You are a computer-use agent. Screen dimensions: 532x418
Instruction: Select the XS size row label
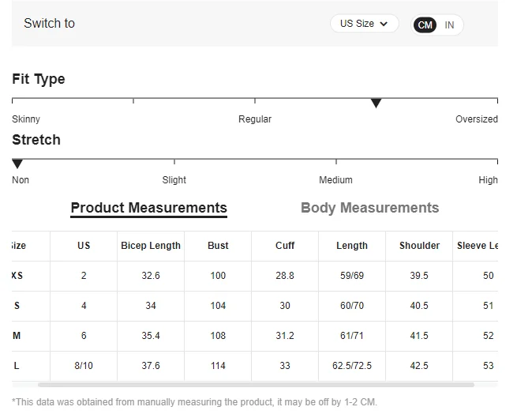(17, 276)
